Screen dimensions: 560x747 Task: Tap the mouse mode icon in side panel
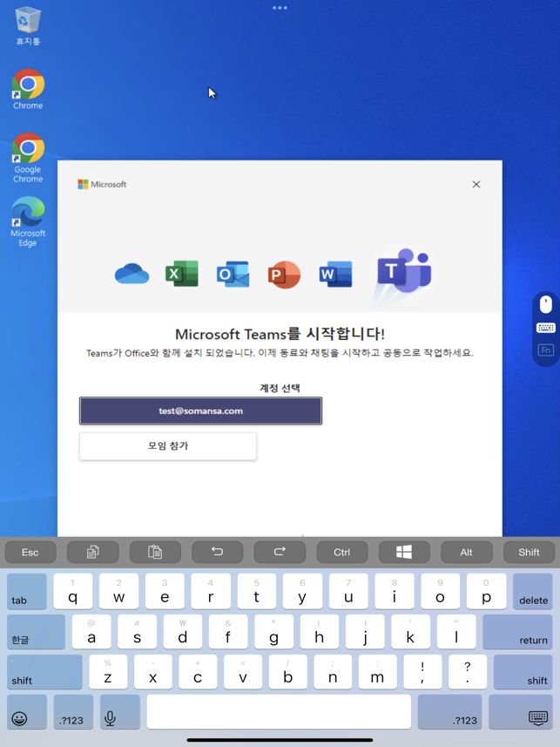tap(546, 304)
